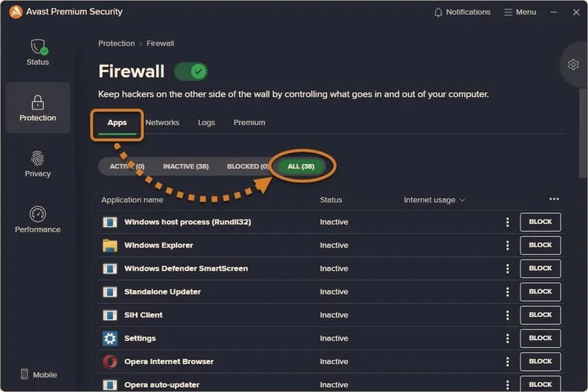588x392 pixels.
Task: Click the SIH Client app icon
Action: (110, 315)
